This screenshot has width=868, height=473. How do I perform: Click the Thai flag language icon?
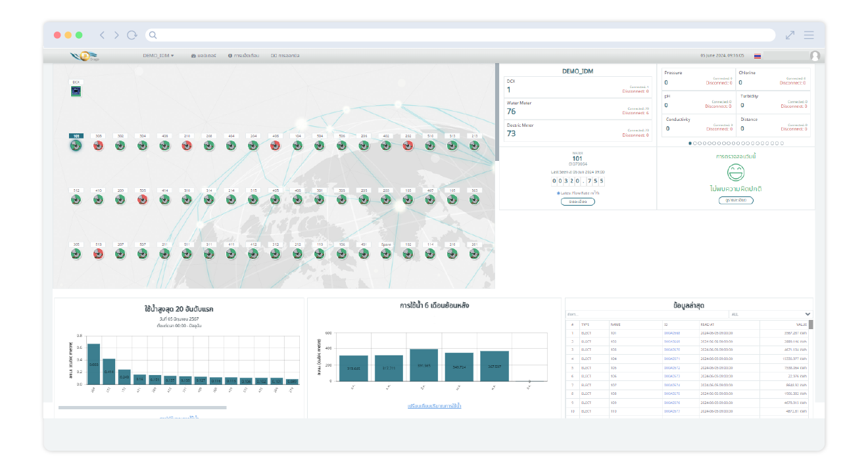pos(758,56)
